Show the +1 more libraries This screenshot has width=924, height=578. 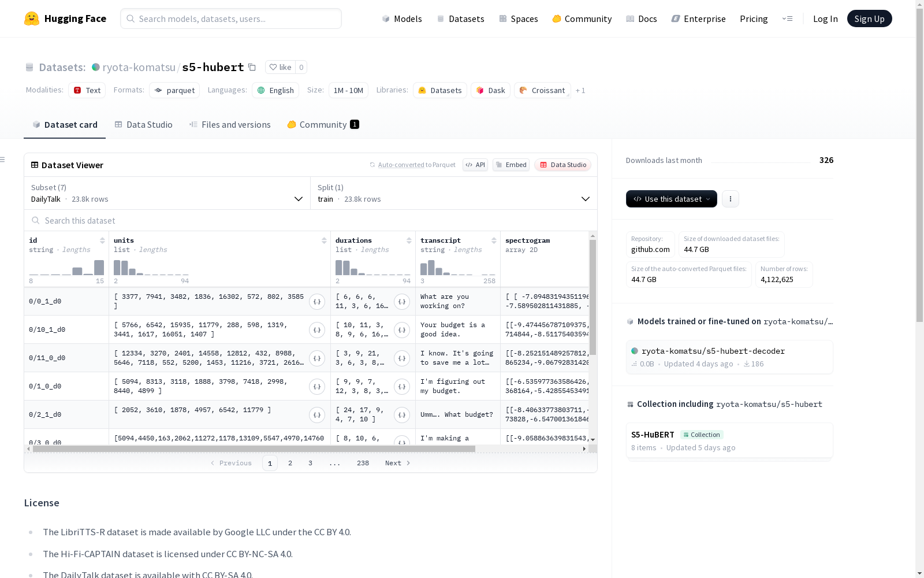coord(580,90)
